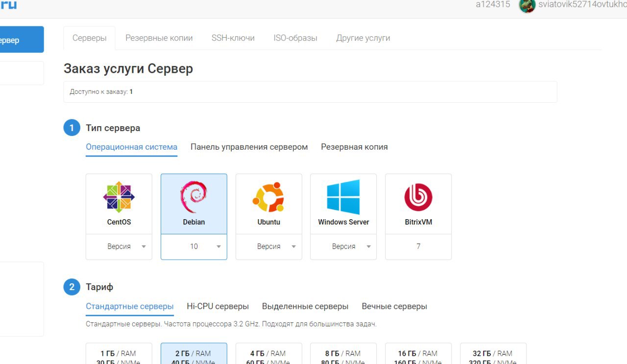
Task: Click account ID a124315
Action: coord(493,4)
